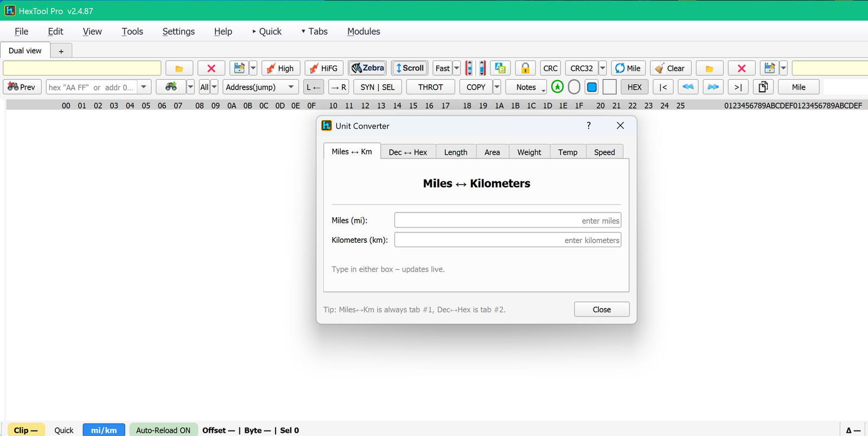The image size is (868, 436).
Task: Click Prev with the red binoculars icon
Action: point(22,87)
